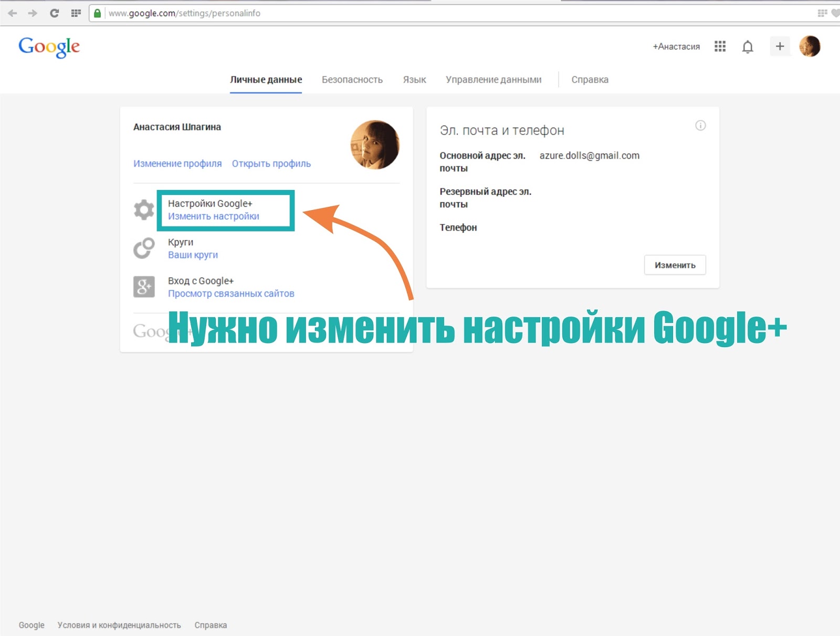Image resolution: width=840 pixels, height=636 pixels.
Task: Open the +Анастасия profile link
Action: (x=676, y=47)
